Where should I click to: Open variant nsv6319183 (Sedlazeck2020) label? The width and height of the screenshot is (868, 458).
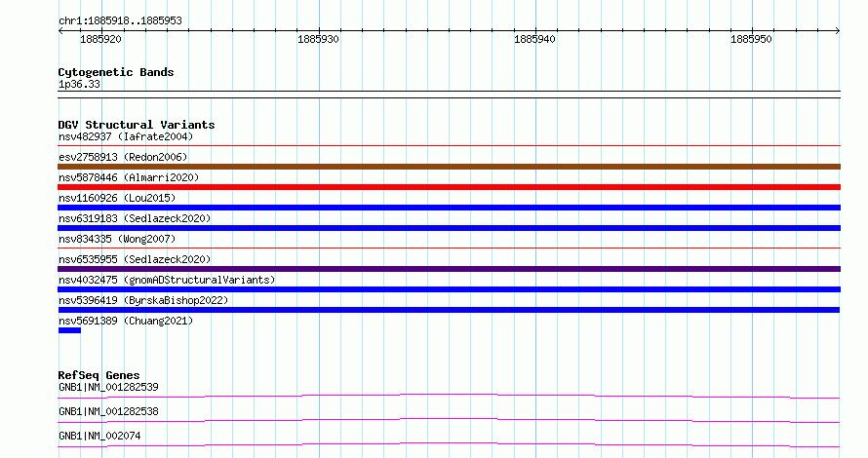point(135,218)
